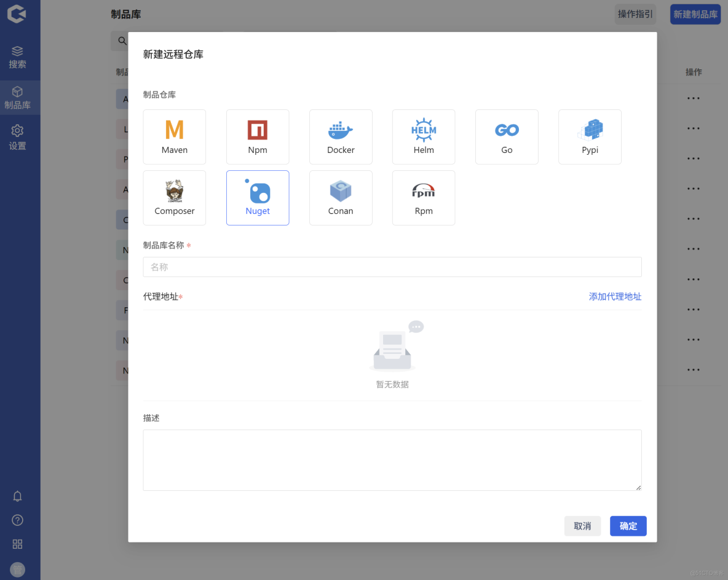Select the Pypi repository type icon
The image size is (728, 580).
tap(590, 136)
